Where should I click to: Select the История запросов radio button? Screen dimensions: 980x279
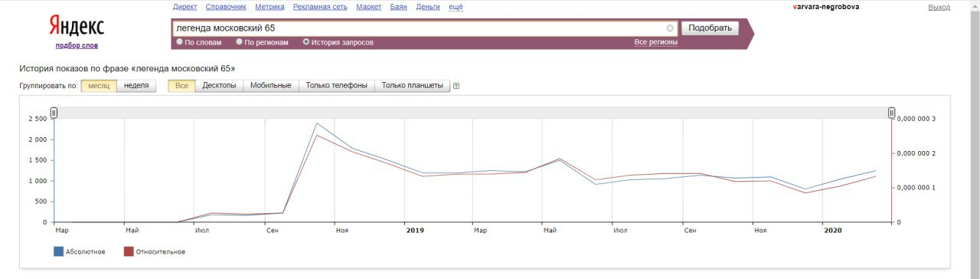pyautogui.click(x=306, y=42)
